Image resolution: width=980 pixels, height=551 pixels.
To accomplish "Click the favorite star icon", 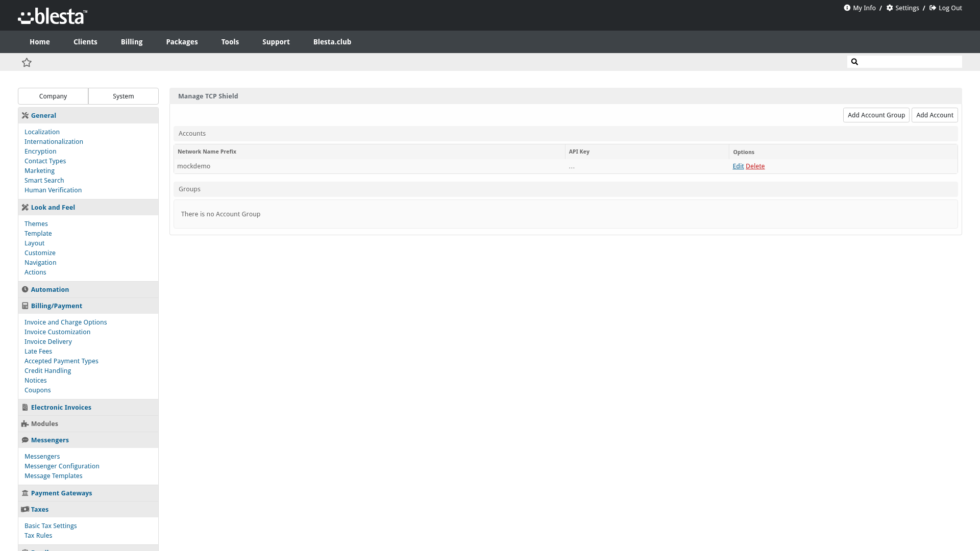I will [27, 62].
